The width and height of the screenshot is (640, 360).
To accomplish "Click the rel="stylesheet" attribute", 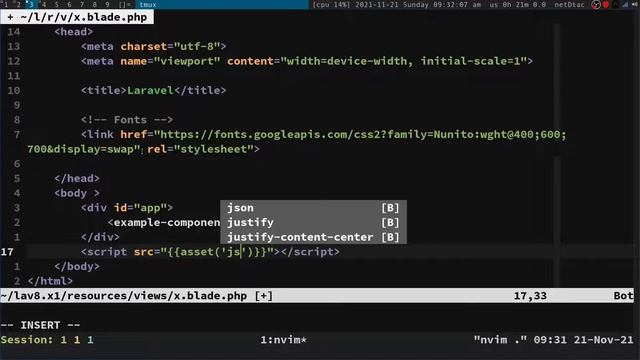I will pos(200,149).
